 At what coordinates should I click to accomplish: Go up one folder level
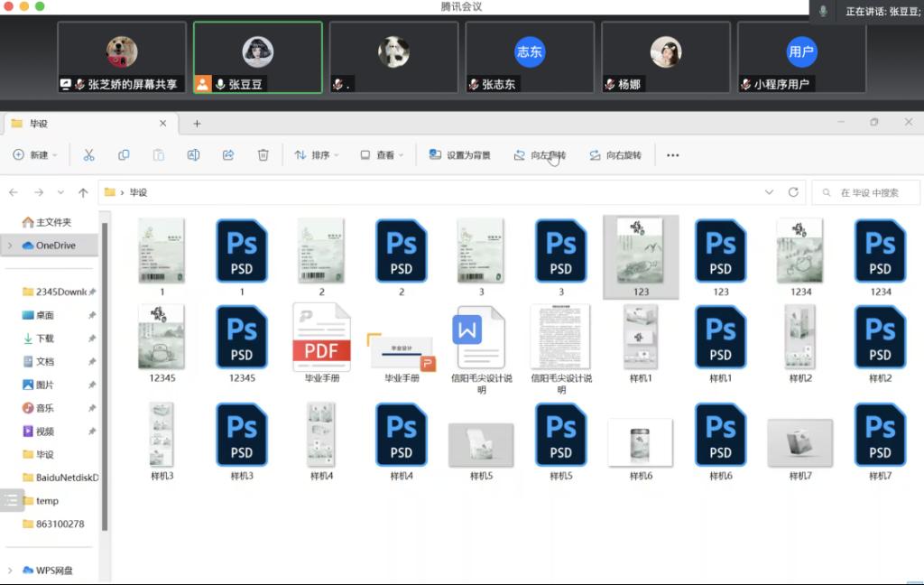click(x=83, y=192)
